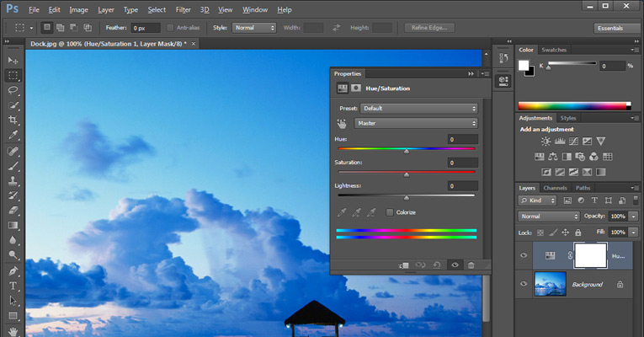Select the Blur tool
This screenshot has height=337, width=644.
pos(13,240)
